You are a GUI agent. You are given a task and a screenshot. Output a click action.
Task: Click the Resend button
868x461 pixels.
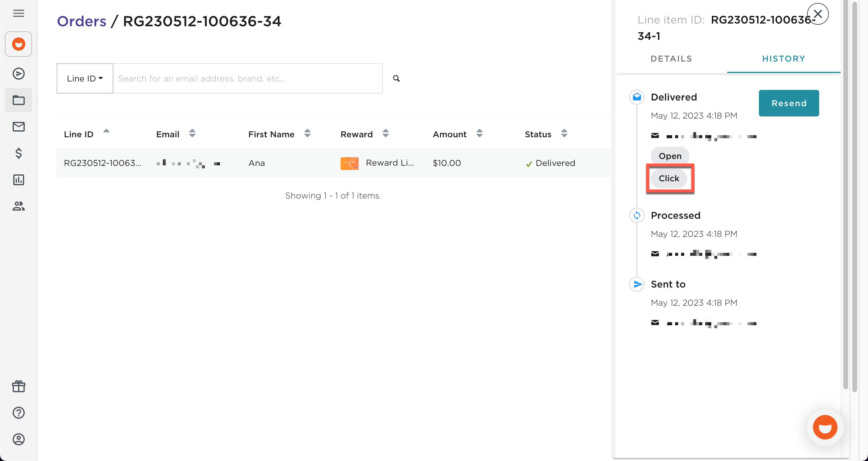click(x=789, y=103)
